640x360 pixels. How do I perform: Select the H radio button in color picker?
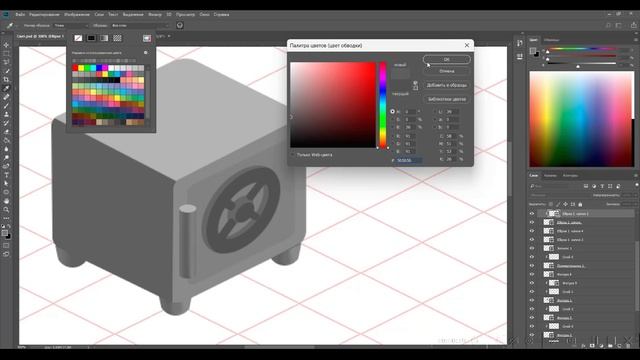393,111
